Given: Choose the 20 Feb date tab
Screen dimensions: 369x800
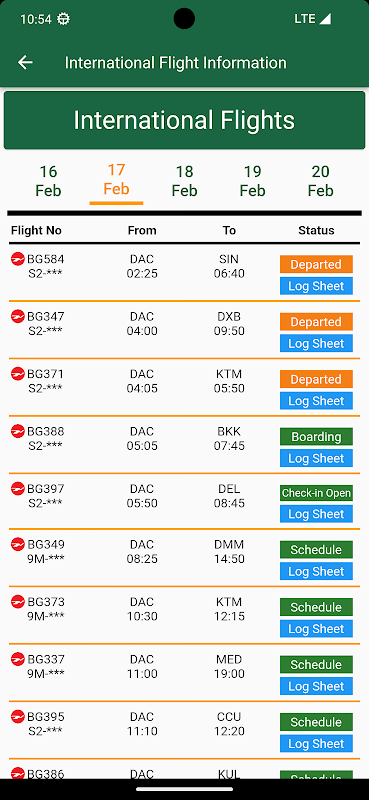Looking at the screenshot, I should click(x=321, y=181).
